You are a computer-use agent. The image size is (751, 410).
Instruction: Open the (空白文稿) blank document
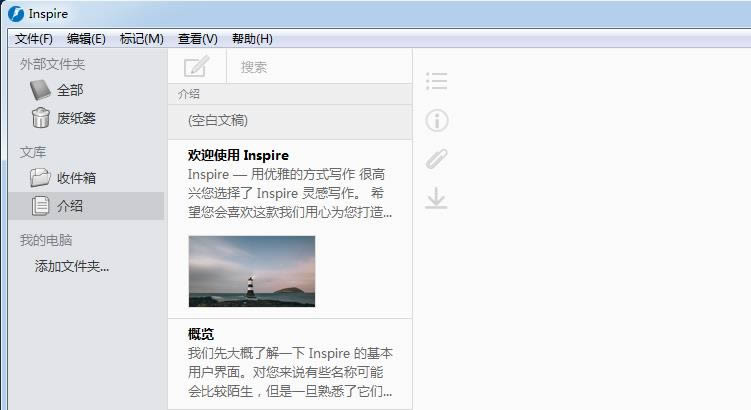click(x=290, y=122)
